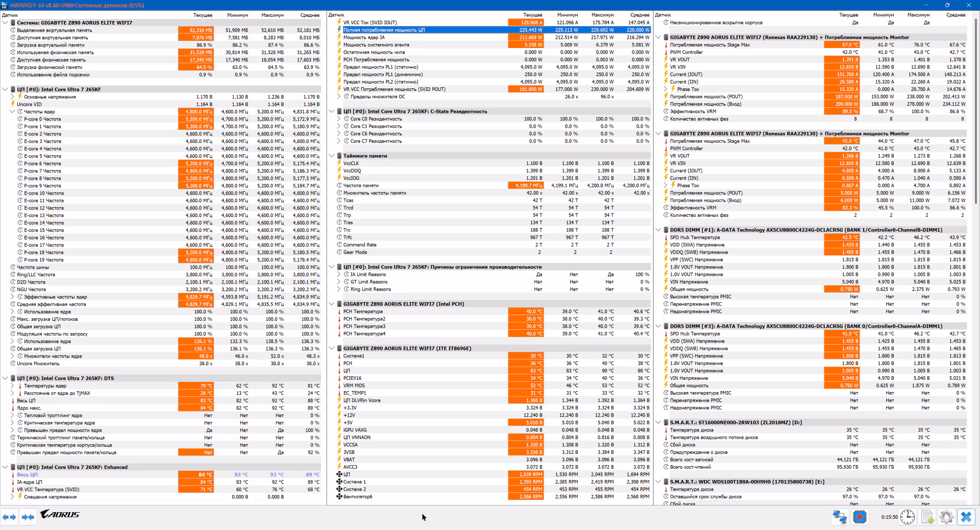Collapse the 265KF: Enhanced section
Image resolution: width=980 pixels, height=530 pixels.
coord(5,467)
